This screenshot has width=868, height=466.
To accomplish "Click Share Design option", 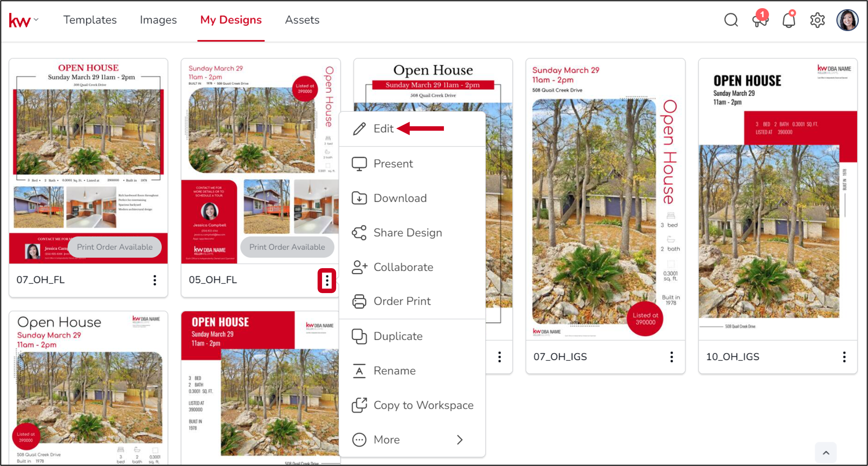I will 407,233.
